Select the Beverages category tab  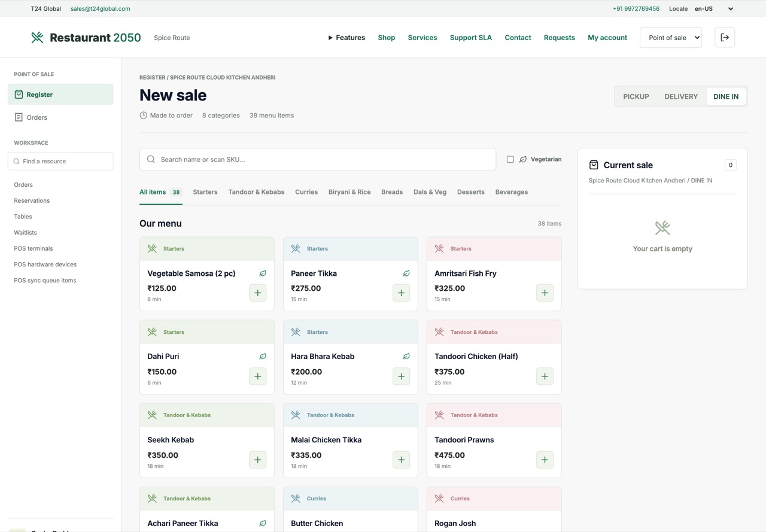coord(512,192)
